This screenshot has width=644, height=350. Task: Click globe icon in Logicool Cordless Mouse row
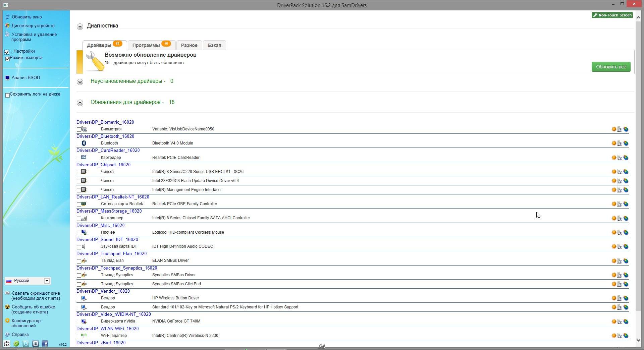pyautogui.click(x=626, y=232)
